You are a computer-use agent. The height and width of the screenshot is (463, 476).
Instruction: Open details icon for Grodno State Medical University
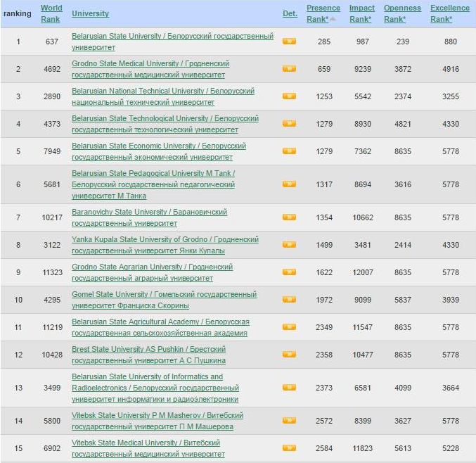click(x=289, y=69)
